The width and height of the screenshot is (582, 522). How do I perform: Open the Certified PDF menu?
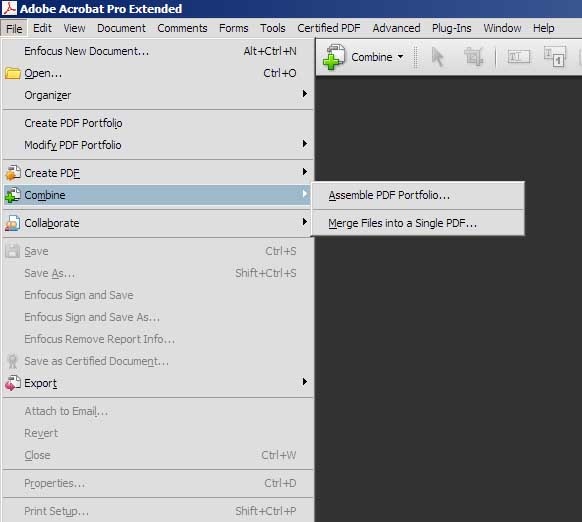click(328, 28)
